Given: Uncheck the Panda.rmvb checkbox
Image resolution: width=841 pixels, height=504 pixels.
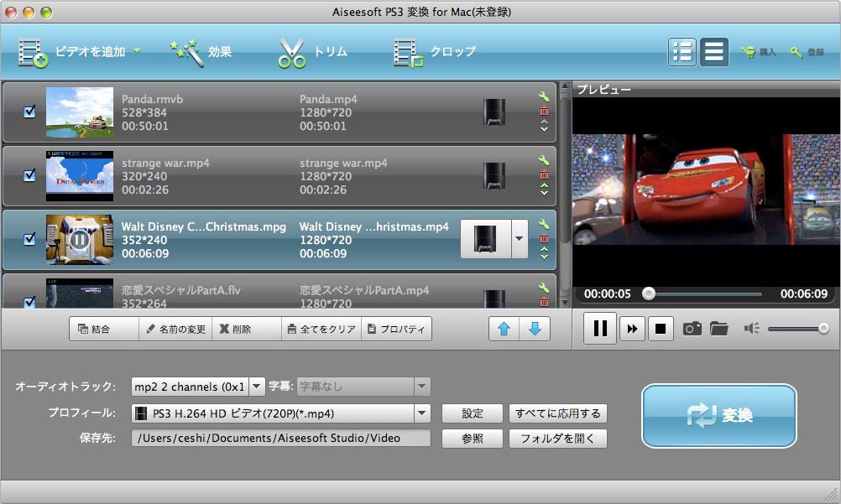Looking at the screenshot, I should 29,112.
